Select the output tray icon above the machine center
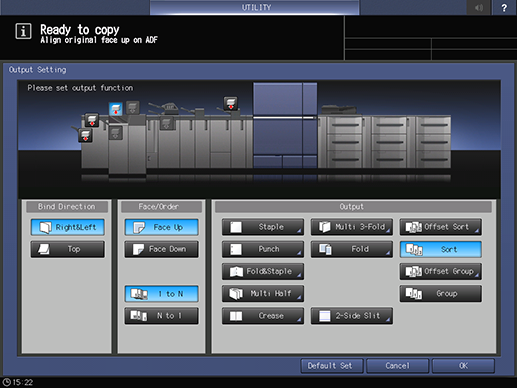Screen dimensions: 517x388 tap(230, 103)
